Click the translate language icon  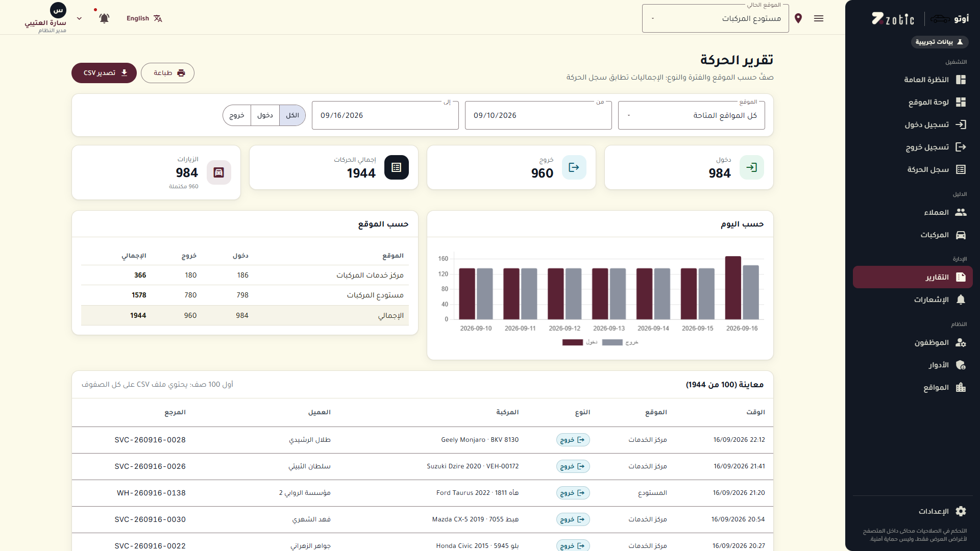point(158,18)
